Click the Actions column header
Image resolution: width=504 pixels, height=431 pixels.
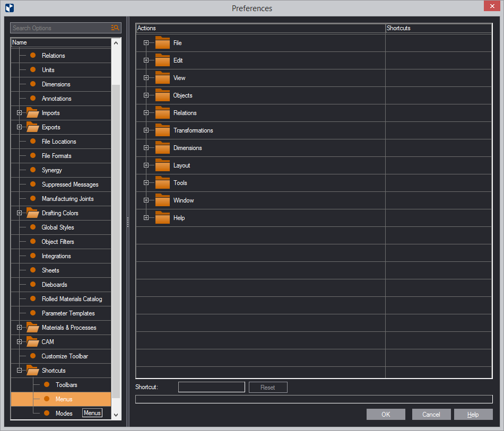(x=260, y=28)
